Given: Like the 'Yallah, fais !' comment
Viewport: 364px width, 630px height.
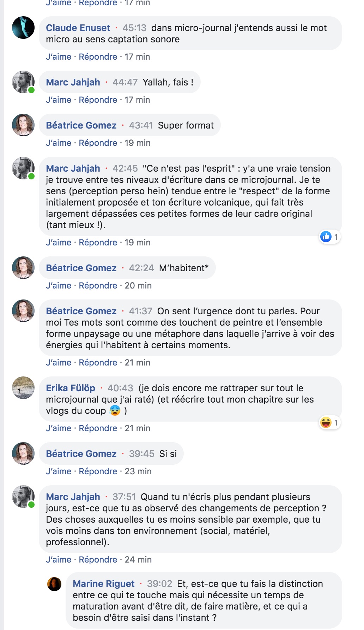Looking at the screenshot, I should [59, 100].
